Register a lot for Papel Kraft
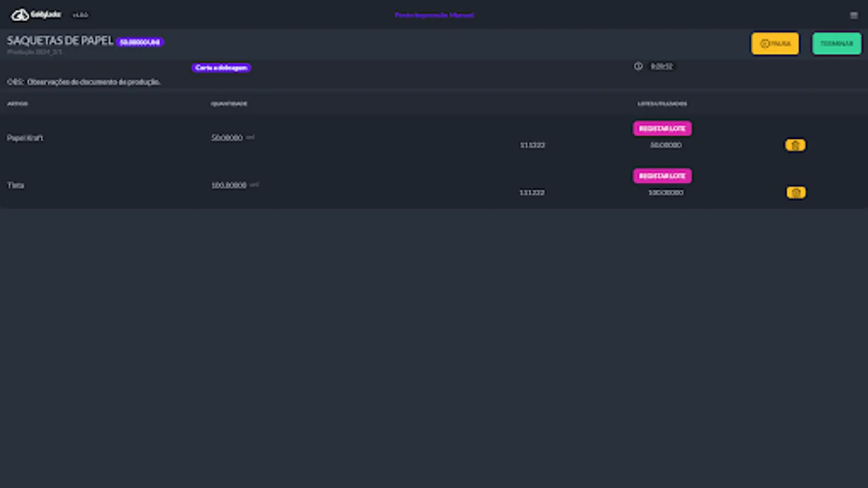Image resolution: width=868 pixels, height=488 pixels. tap(662, 129)
